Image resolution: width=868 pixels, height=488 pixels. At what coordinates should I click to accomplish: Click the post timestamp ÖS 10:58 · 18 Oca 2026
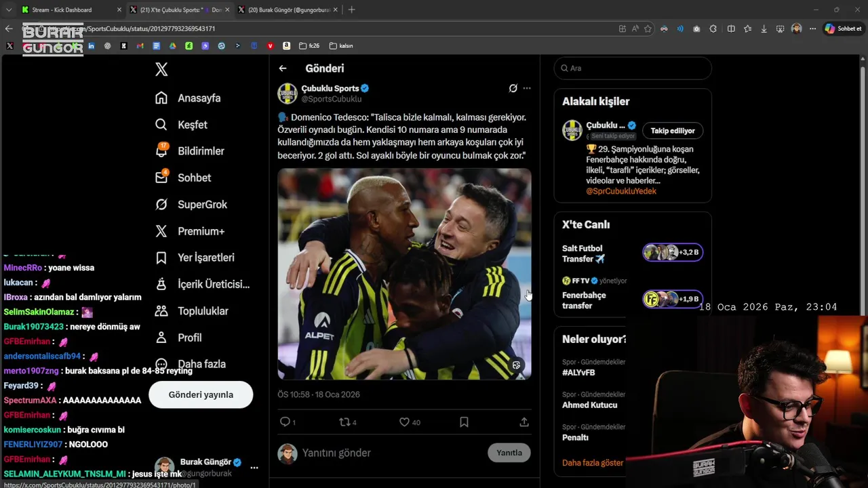click(x=319, y=394)
